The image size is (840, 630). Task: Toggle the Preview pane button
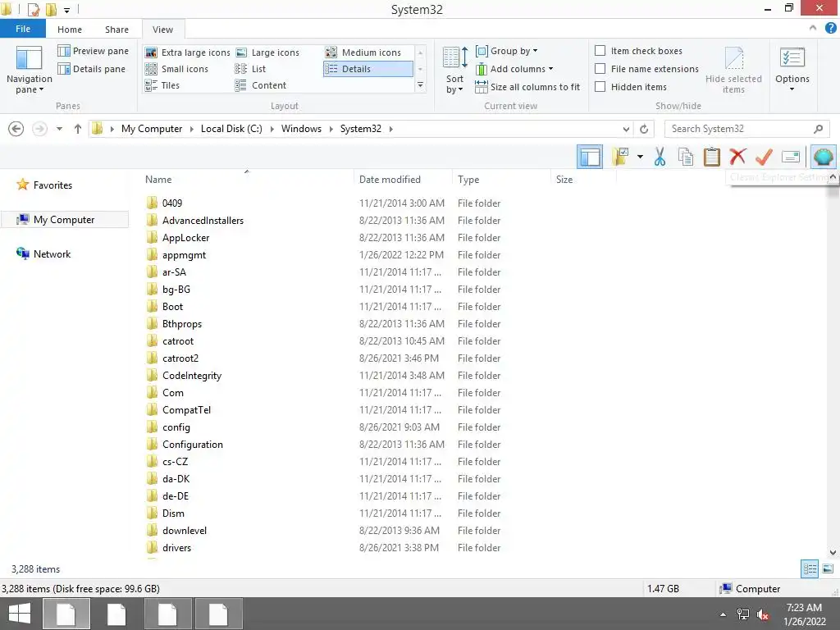point(94,51)
